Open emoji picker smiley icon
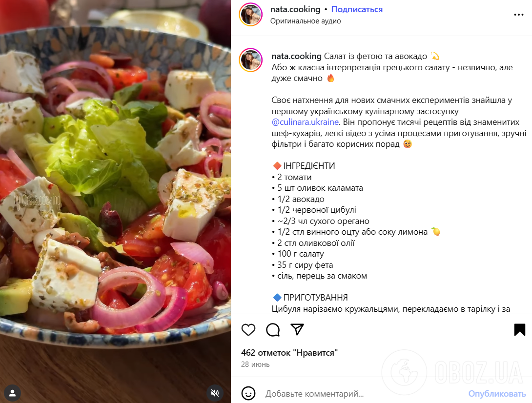The height and width of the screenshot is (403, 532). (248, 394)
